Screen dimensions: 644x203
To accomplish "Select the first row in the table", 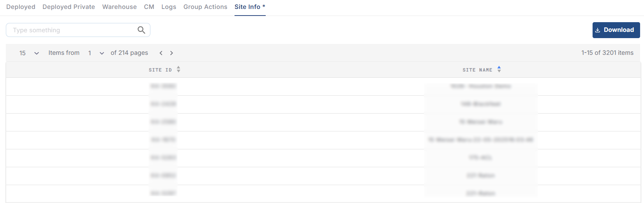I will (x=323, y=86).
